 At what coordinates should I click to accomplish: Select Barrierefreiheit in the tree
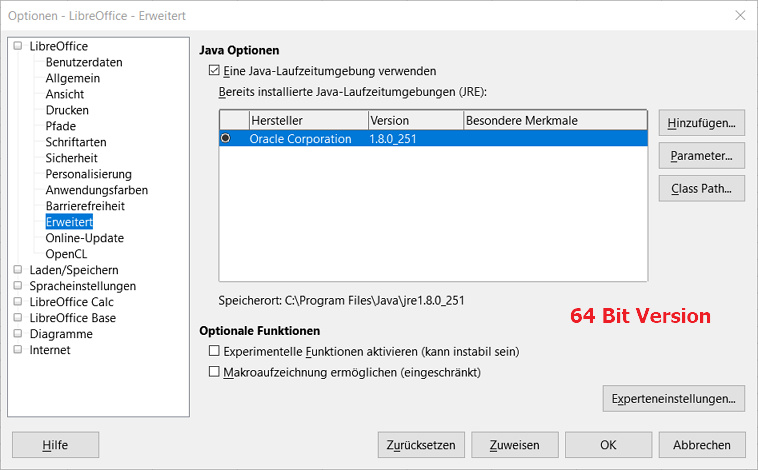(x=85, y=206)
